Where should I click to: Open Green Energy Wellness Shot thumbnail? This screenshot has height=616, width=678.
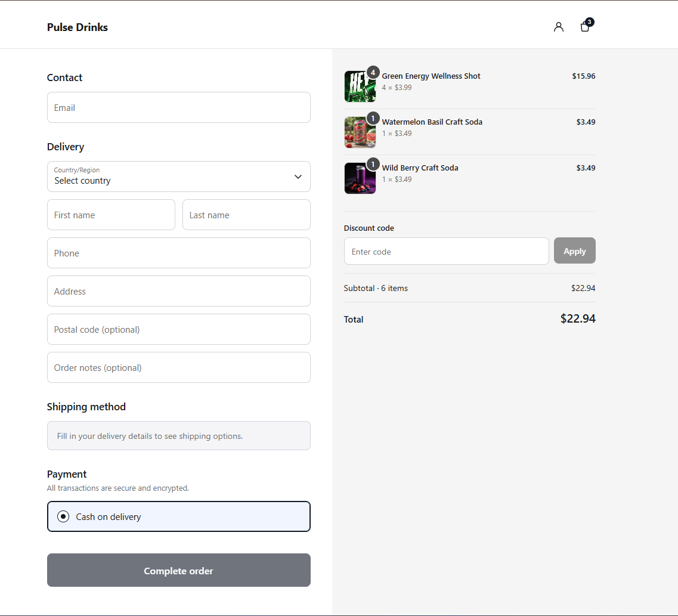[x=360, y=86]
